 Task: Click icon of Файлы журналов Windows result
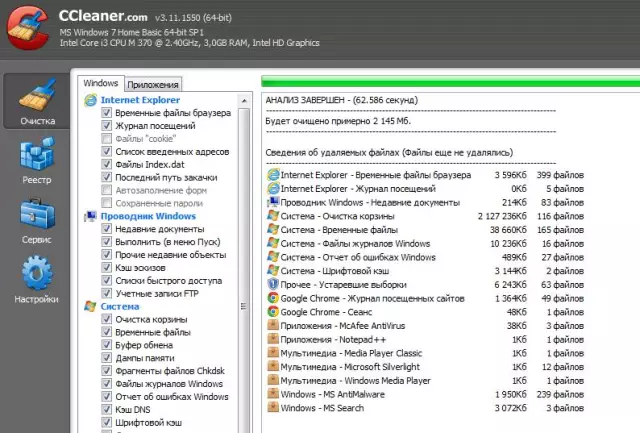coord(273,243)
